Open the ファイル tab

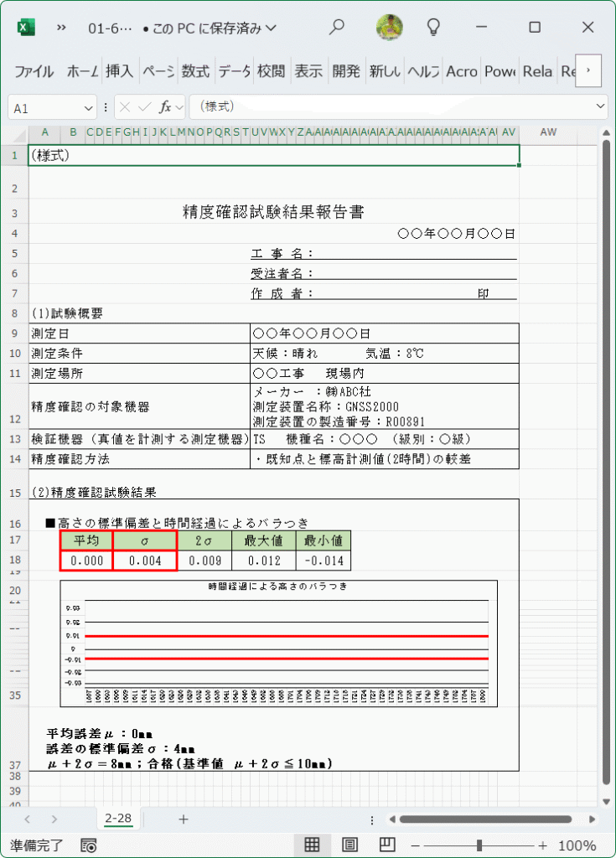pyautogui.click(x=34, y=71)
